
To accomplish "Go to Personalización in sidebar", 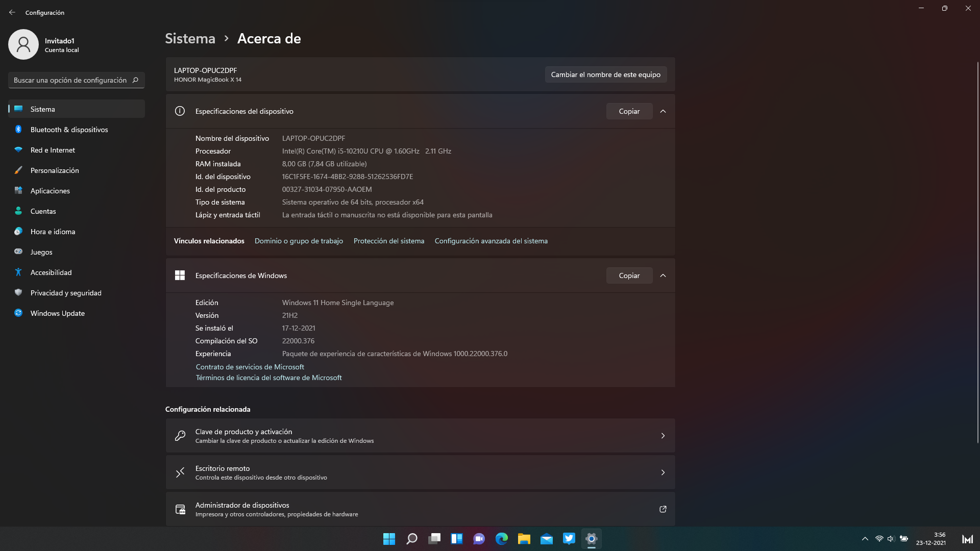I will pos(55,170).
